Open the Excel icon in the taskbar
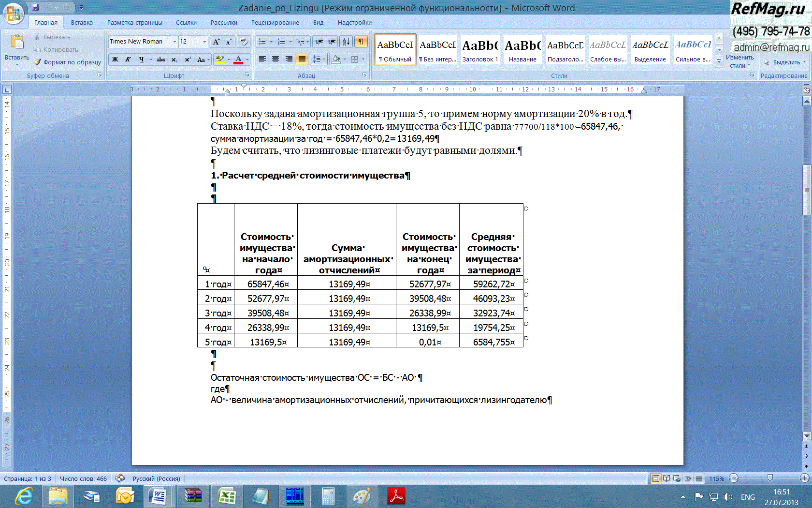812x508 pixels. [226, 496]
